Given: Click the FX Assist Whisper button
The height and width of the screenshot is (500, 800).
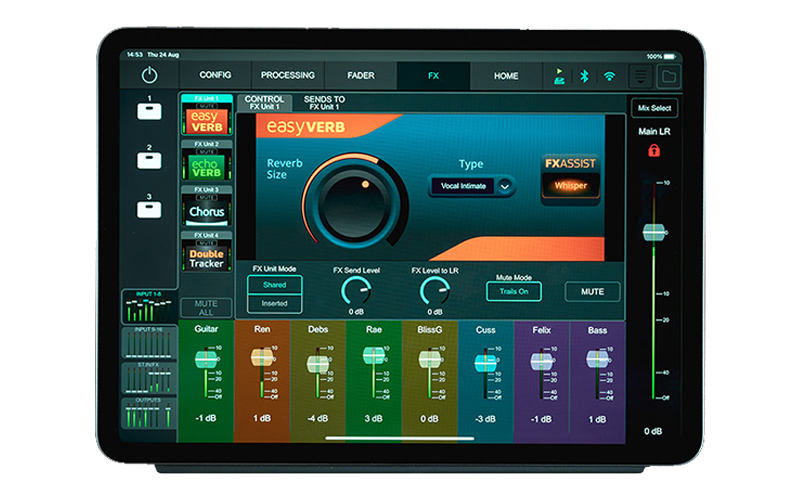Looking at the screenshot, I should coord(570,186).
